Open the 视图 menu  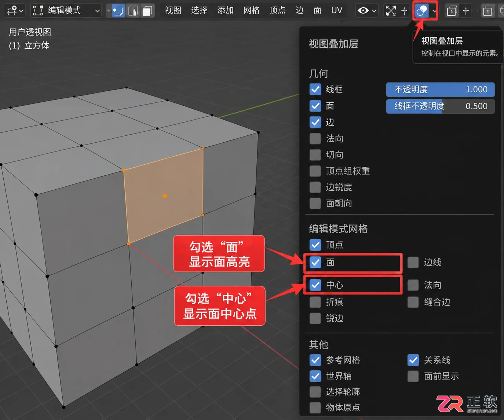pyautogui.click(x=173, y=10)
